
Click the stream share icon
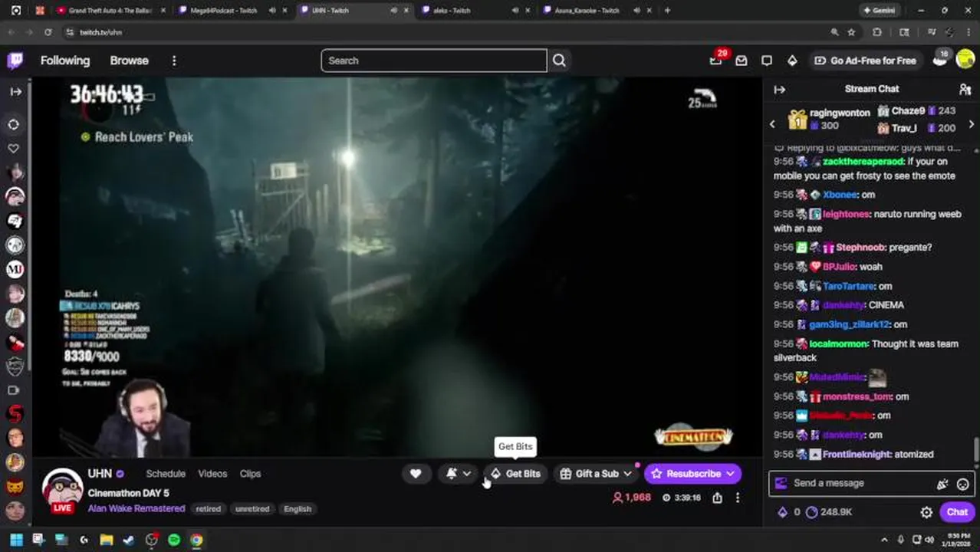717,498
